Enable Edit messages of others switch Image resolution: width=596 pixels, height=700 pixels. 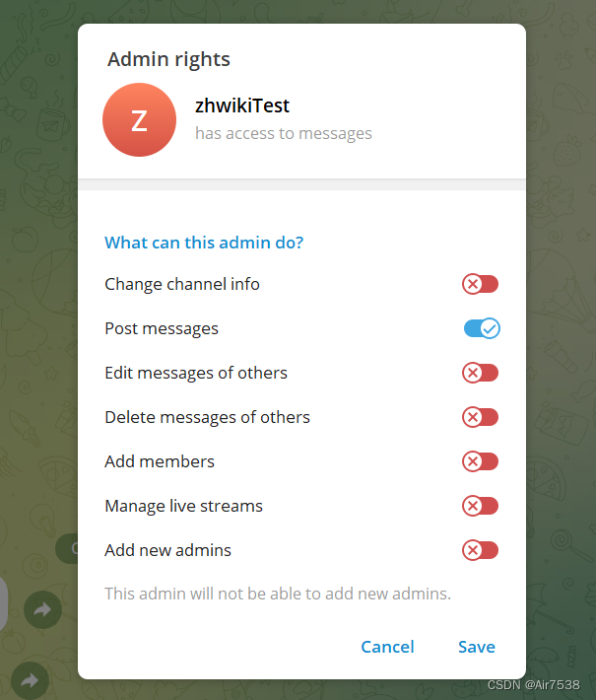point(480,373)
